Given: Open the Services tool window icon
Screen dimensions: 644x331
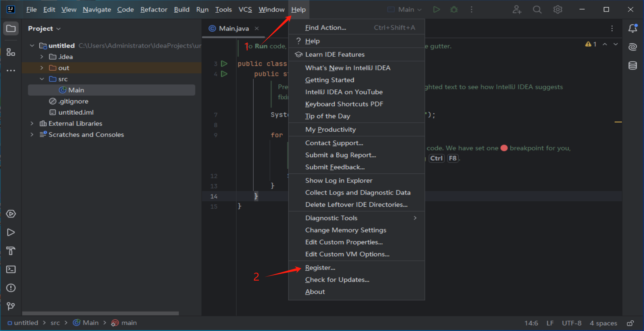Looking at the screenshot, I should [x=11, y=214].
